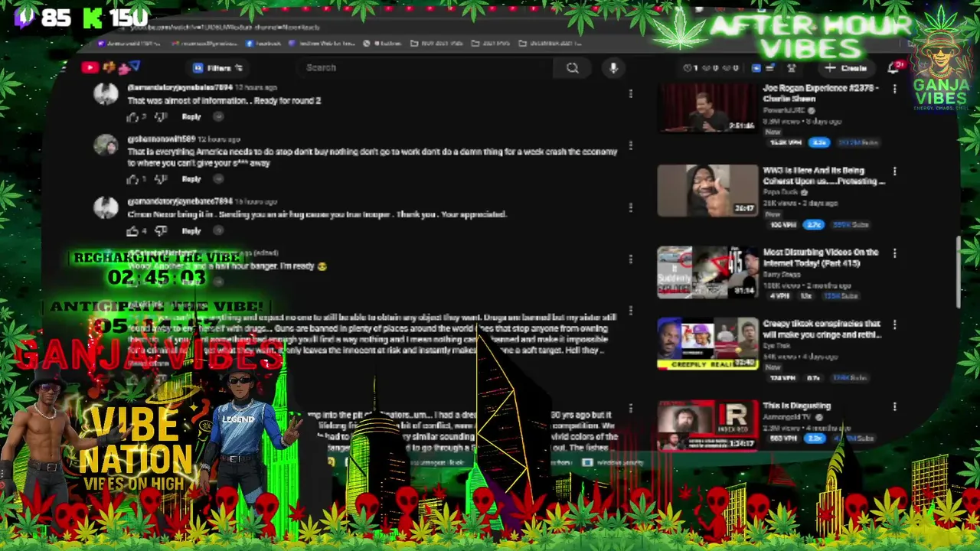
Task: Open options menu for 'Ready for round 2' comment
Action: coord(630,93)
